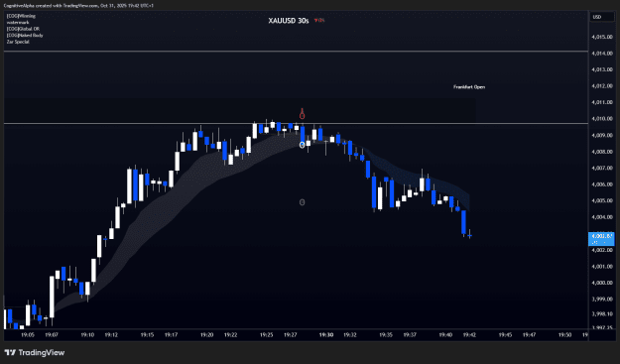Click the 4,002.00 price axis label
This screenshot has width=620, height=364.
tap(602, 250)
